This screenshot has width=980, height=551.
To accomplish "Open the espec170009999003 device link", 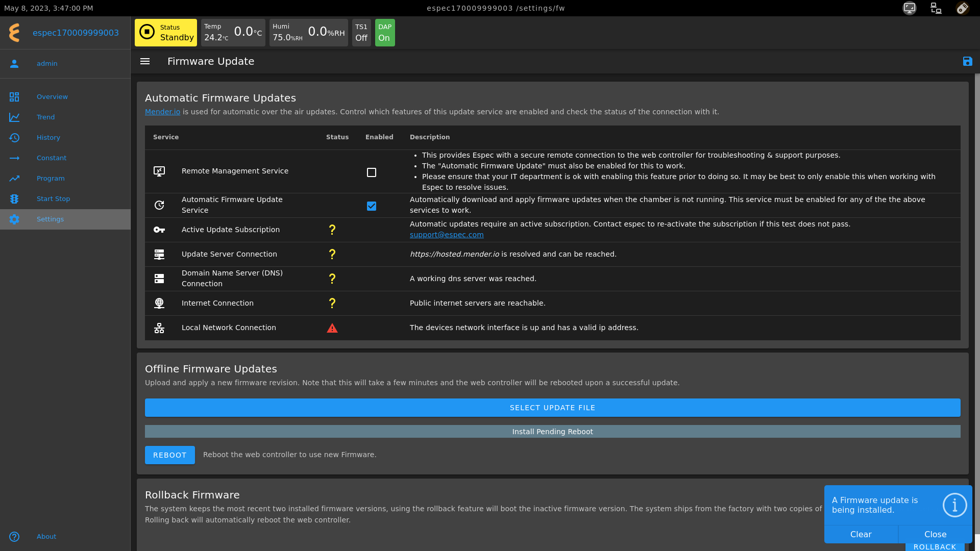I will click(x=76, y=33).
